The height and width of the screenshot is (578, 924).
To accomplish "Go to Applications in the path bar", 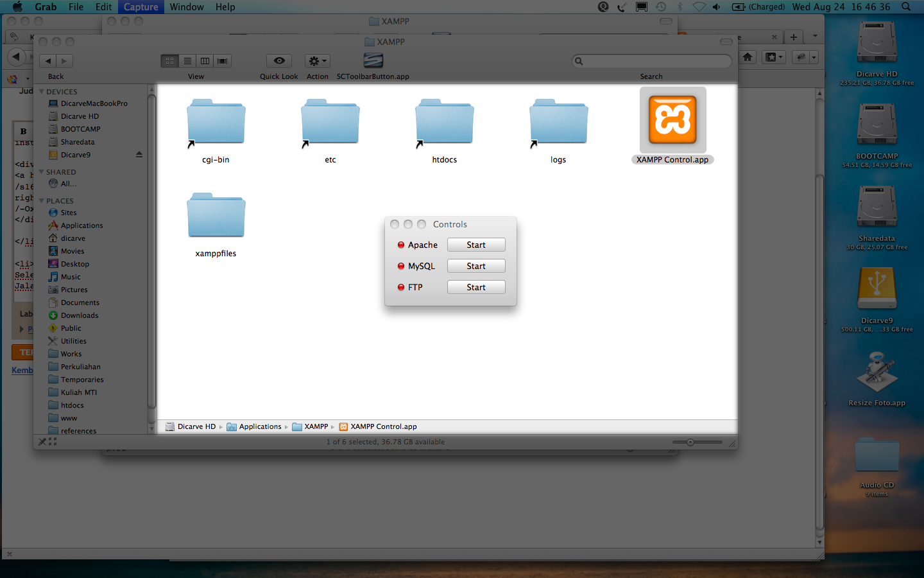I will click(x=254, y=426).
